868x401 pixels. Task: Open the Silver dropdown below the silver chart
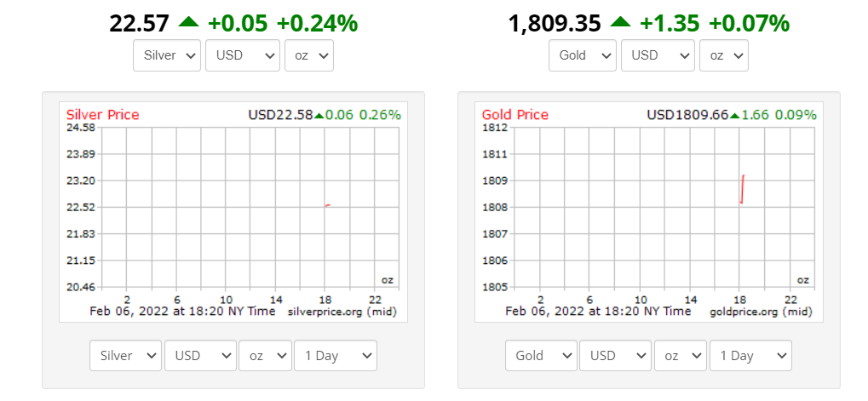125,356
